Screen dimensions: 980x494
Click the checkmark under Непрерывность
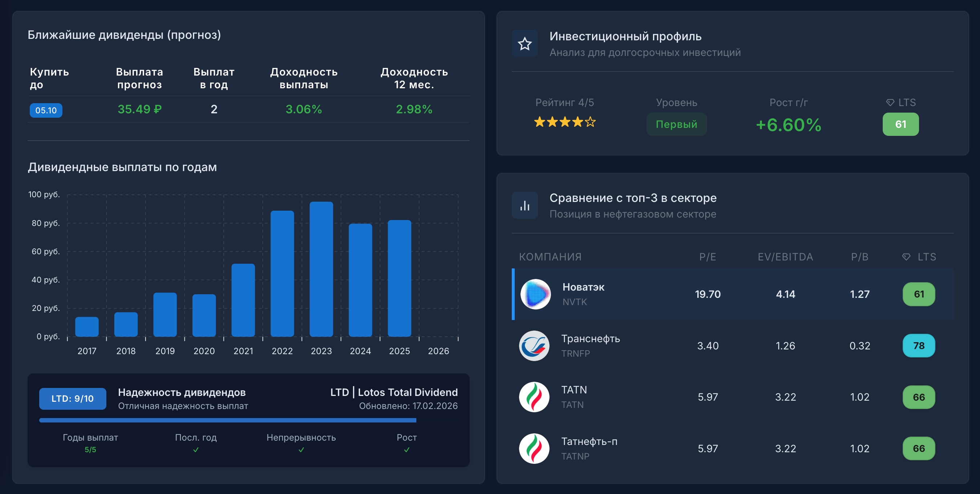coord(301,450)
